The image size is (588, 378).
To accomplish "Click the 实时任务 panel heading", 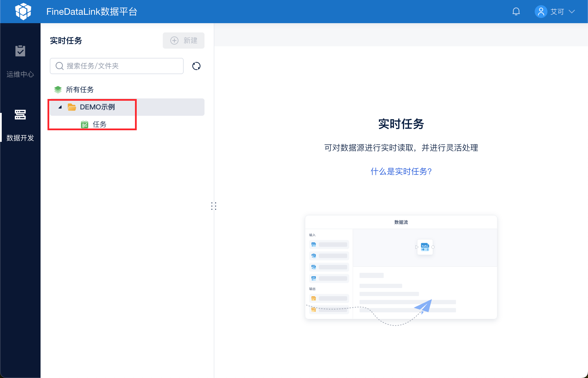I will click(66, 41).
